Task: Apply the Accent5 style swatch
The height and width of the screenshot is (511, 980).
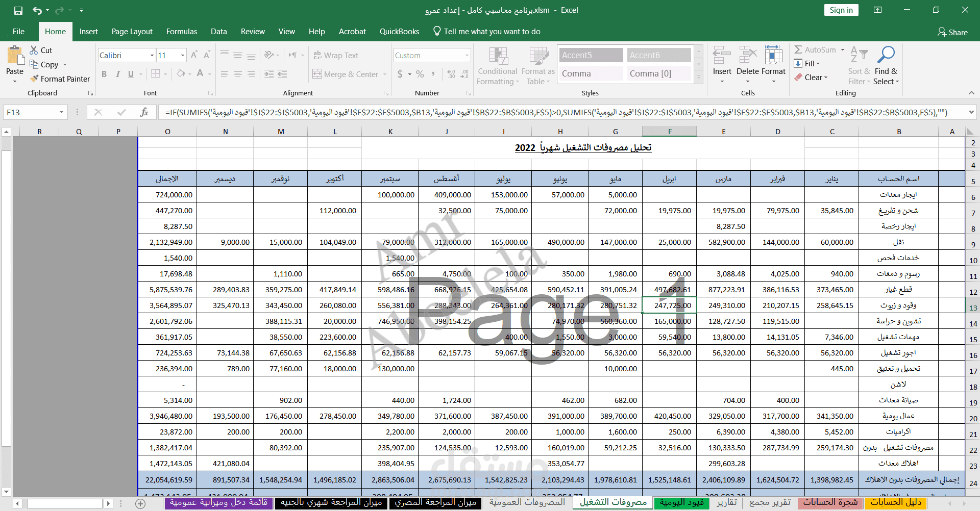Action: coord(591,55)
